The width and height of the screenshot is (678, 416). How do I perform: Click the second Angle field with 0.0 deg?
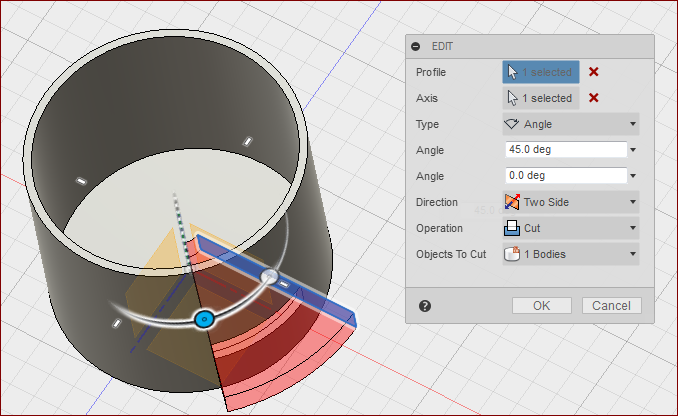(x=566, y=176)
